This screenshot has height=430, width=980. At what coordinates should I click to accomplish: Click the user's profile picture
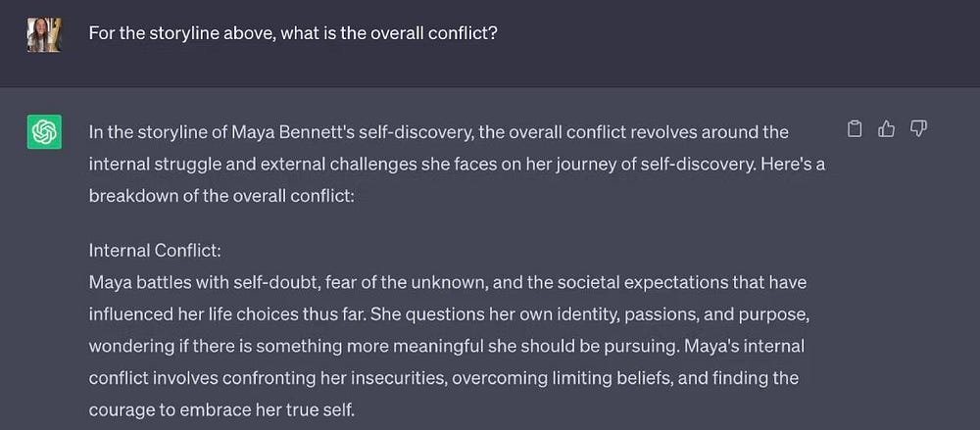(x=44, y=34)
